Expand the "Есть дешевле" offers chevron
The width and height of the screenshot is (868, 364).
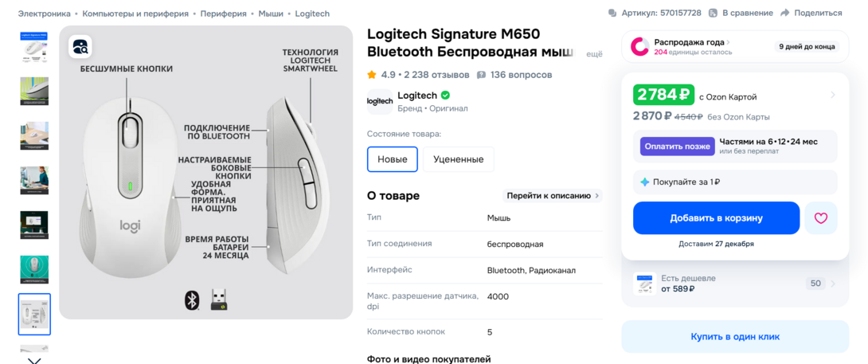[833, 284]
